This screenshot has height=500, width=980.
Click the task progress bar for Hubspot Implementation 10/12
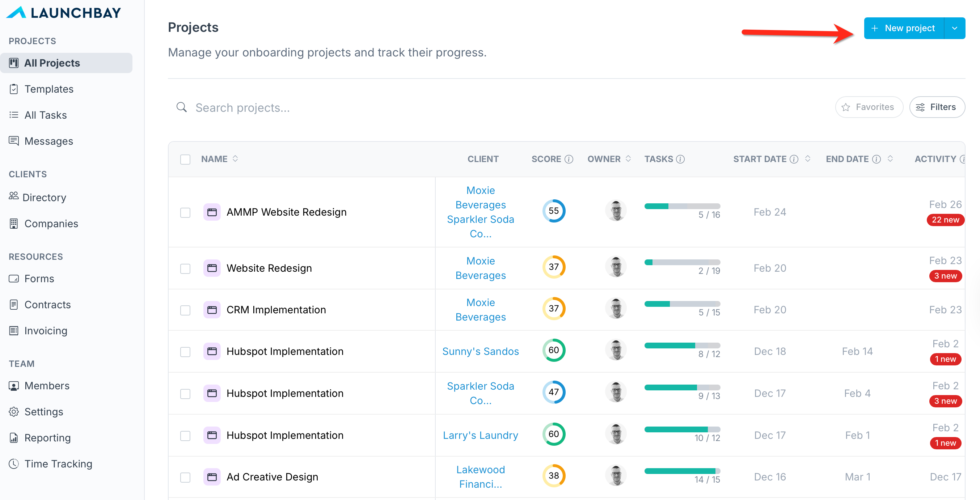pos(682,429)
